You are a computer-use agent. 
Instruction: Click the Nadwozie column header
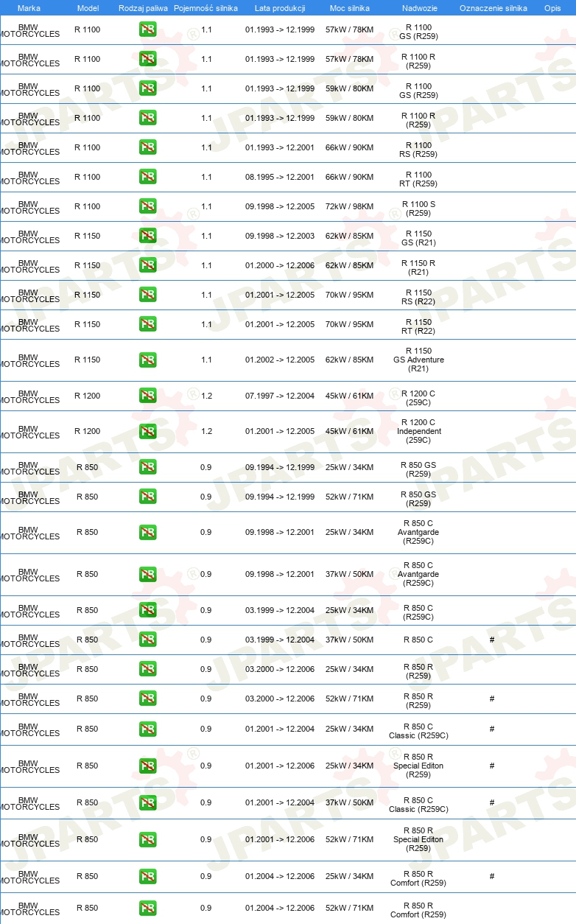(x=420, y=8)
